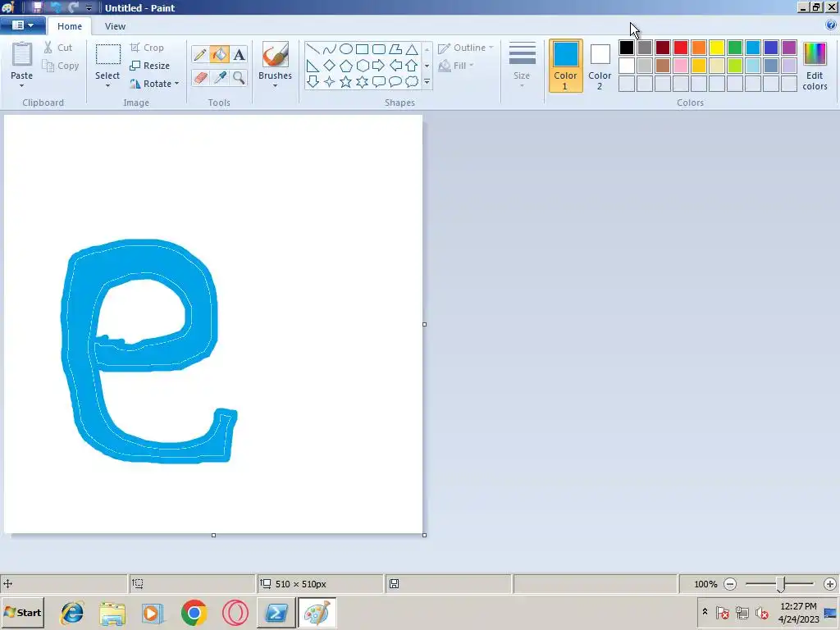
Task: Pick the Rounded rectangle shape
Action: pos(379,49)
